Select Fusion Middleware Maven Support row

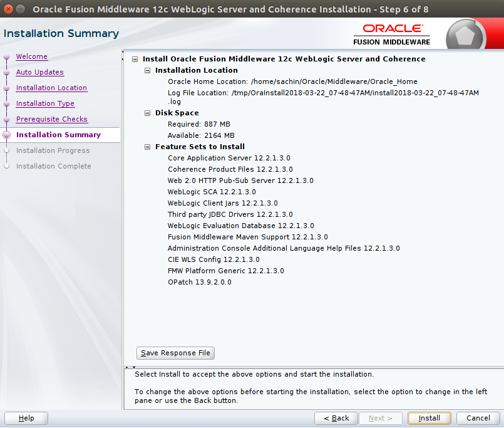[x=248, y=237]
